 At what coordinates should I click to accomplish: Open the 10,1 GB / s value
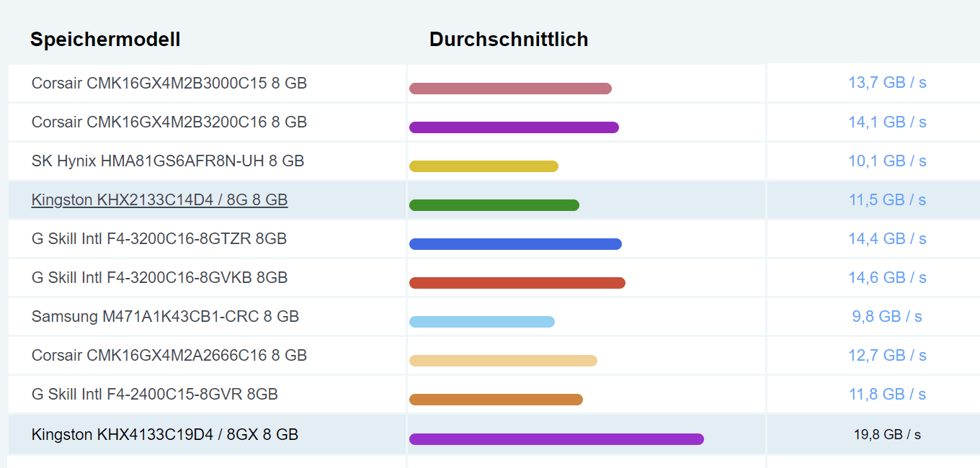(x=887, y=161)
